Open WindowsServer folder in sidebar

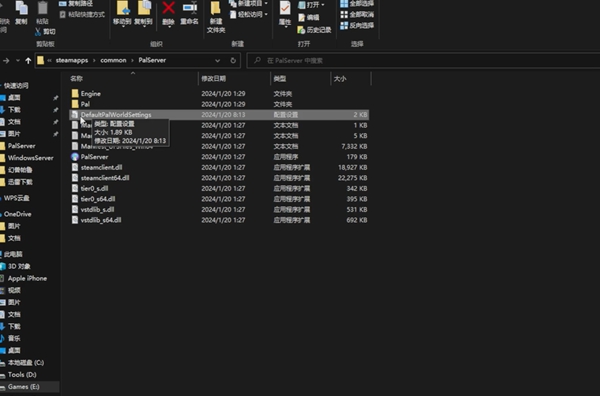[x=30, y=158]
